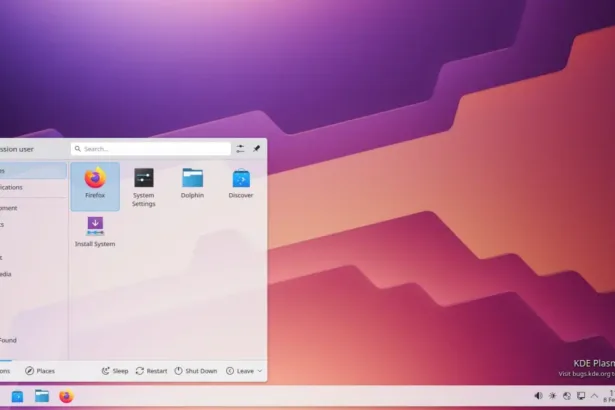Launch Firefox from the application grid
The height and width of the screenshot is (410, 615).
tap(95, 186)
